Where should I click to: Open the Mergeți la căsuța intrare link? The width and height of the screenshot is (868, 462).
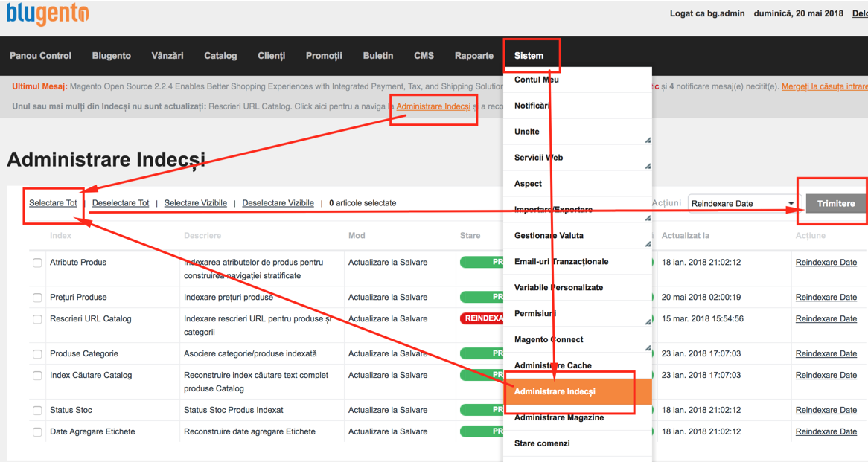click(825, 86)
